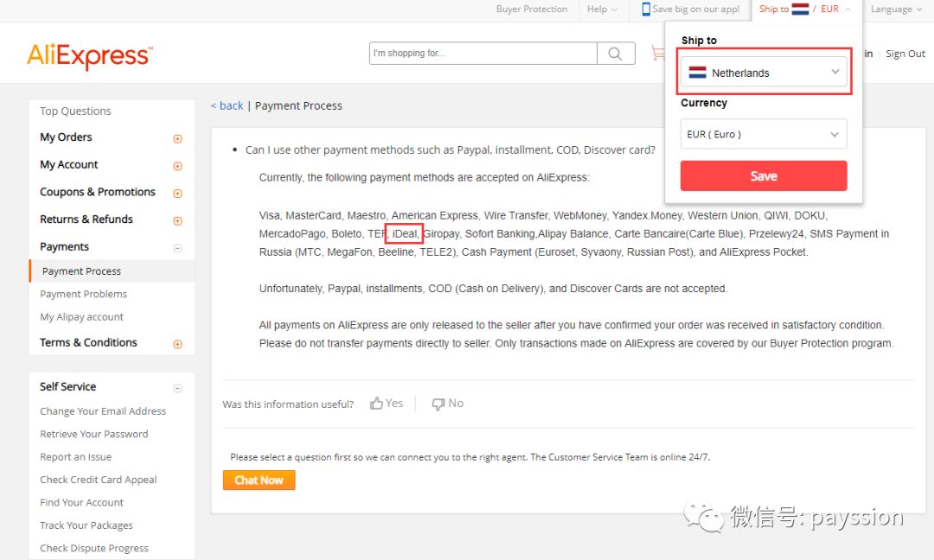
Task: Expand My Account plus icon
Action: 177,166
